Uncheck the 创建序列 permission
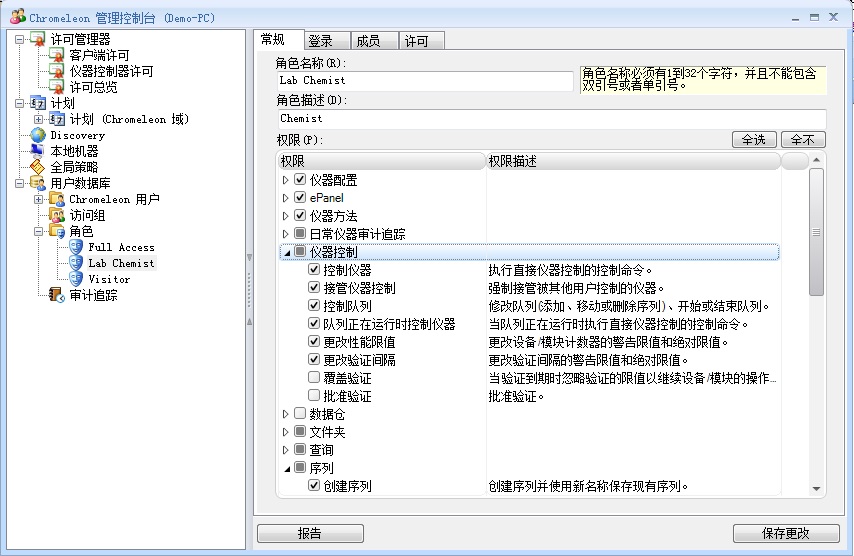854x556 pixels. click(x=314, y=485)
